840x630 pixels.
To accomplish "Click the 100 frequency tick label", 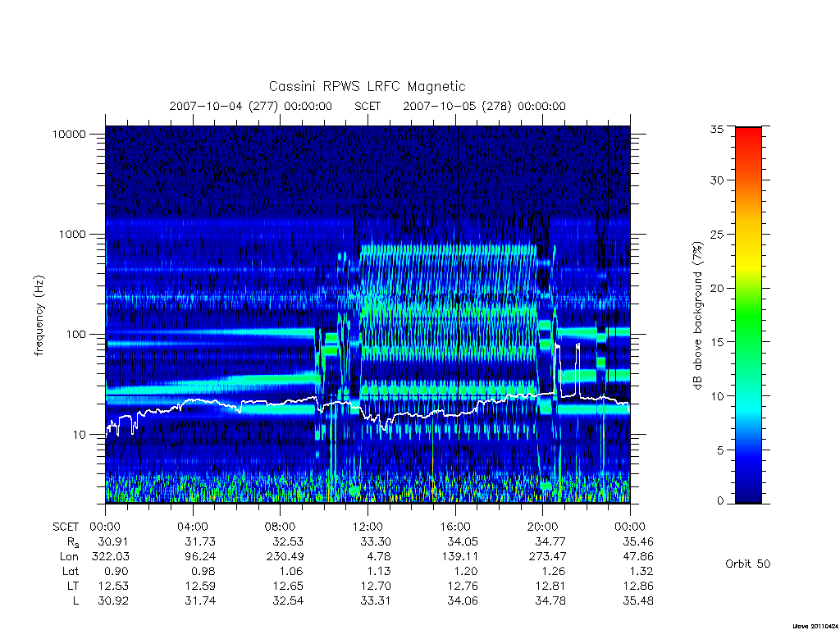I will pyautogui.click(x=75, y=335).
